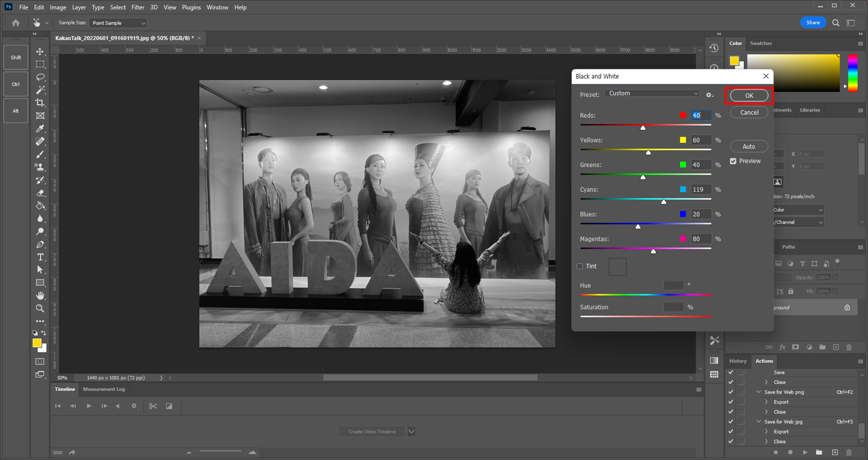This screenshot has width=868, height=460.
Task: Click the Cyans slider handle
Action: [664, 202]
